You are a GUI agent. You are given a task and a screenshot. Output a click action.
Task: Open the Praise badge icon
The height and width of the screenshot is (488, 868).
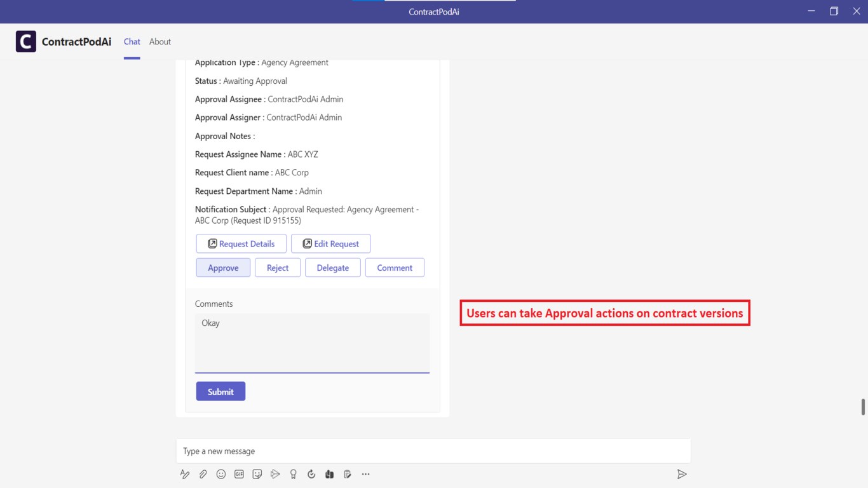click(x=294, y=474)
